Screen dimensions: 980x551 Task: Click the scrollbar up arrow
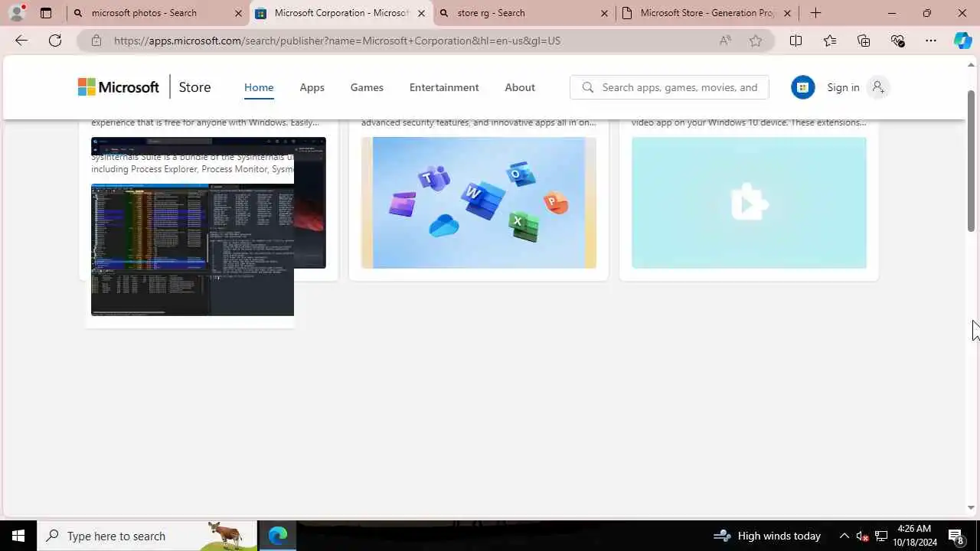pyautogui.click(x=972, y=64)
